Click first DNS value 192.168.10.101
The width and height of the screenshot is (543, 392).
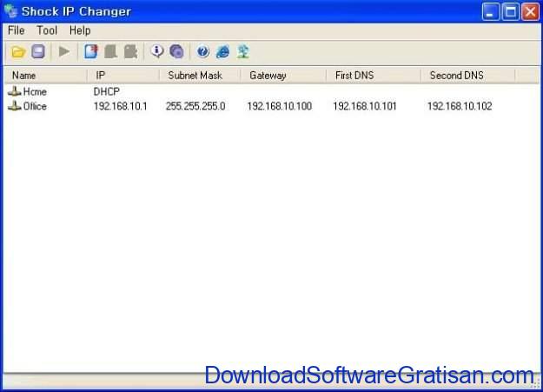tap(365, 106)
